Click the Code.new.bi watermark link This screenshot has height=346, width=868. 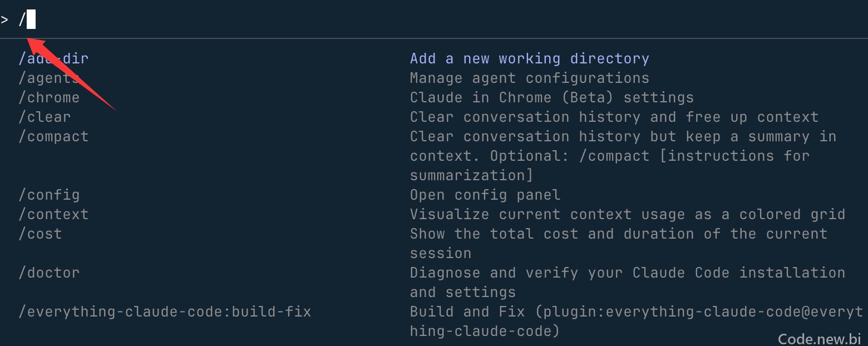click(x=820, y=339)
